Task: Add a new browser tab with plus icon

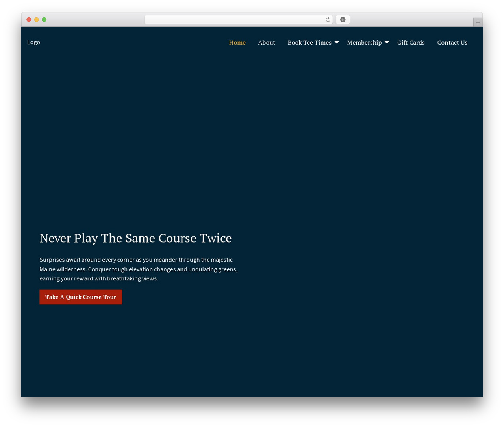Action: (478, 22)
